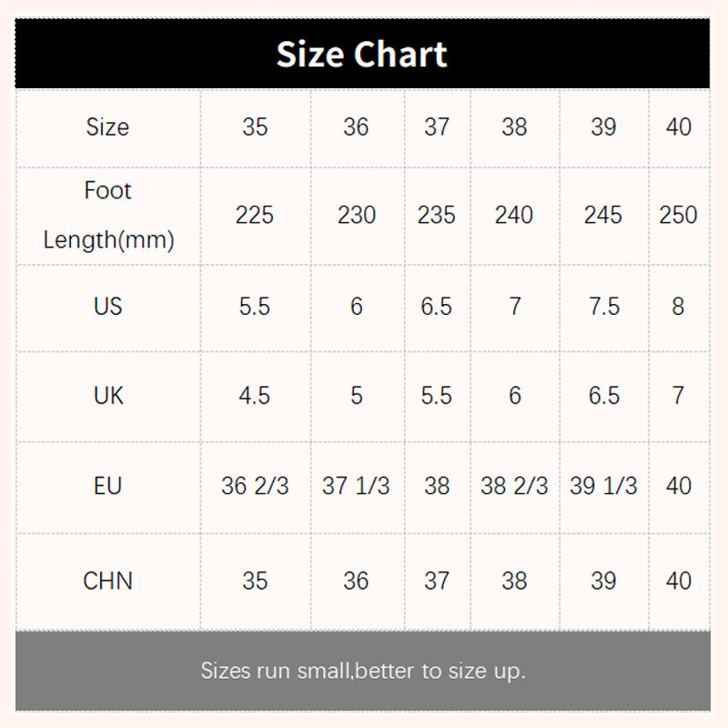
Task: Select the 240 foot length cell
Action: coord(514,216)
